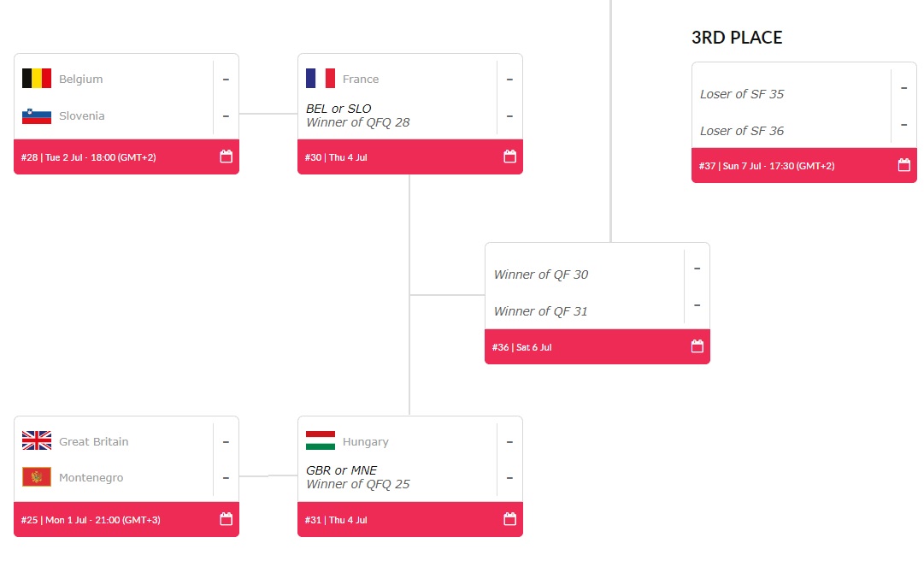Click the Hungary flag icon
Viewport: 924px width, 561px height.
(x=321, y=440)
